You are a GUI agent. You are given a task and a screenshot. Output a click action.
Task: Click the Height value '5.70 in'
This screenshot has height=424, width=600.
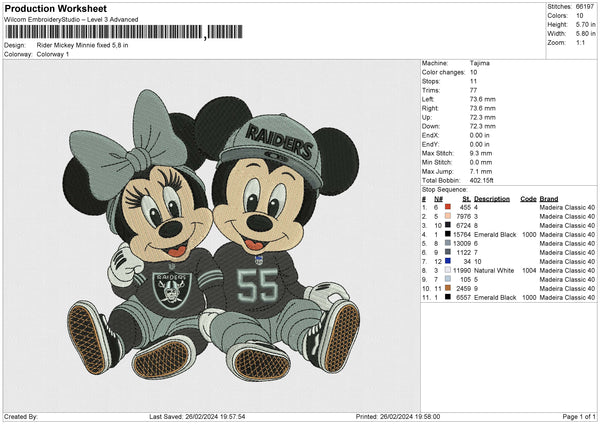point(585,24)
